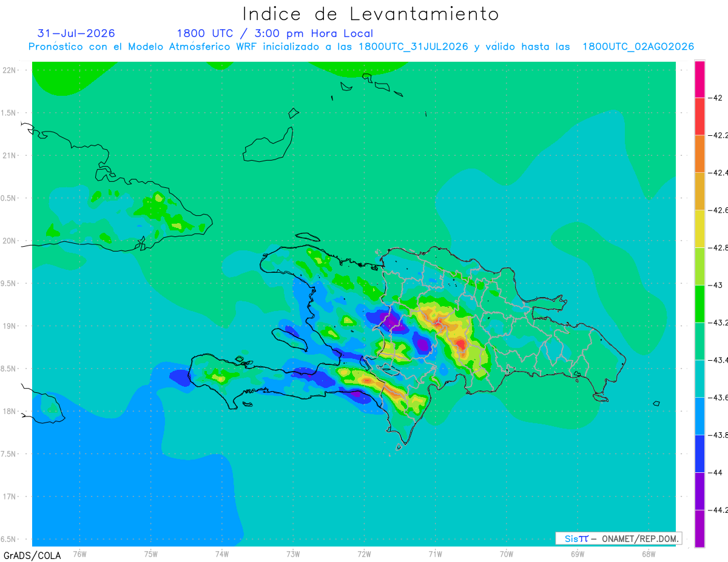Viewport: 728px width, 562px height.
Task: Click the "69W" longitude label
Action: pos(578,554)
